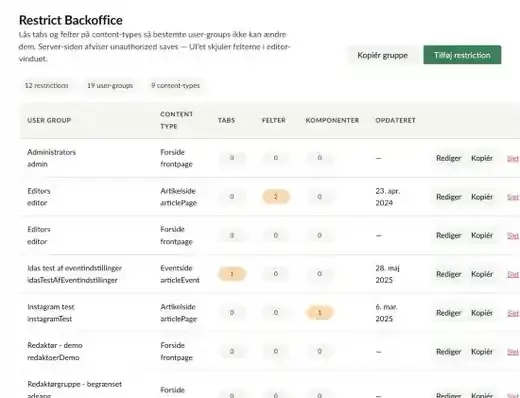Delete the Idas test Eventside restriction

(513, 275)
